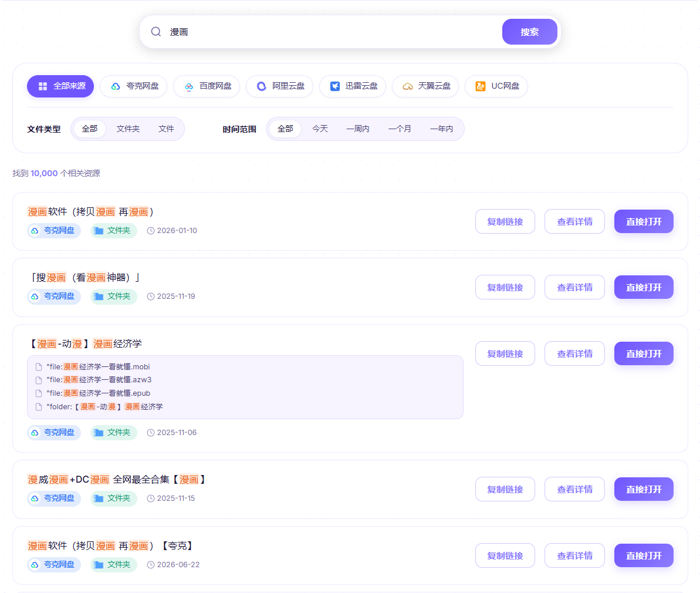700x593 pixels.
Task: Click the 10,000 result count text
Action: point(44,173)
